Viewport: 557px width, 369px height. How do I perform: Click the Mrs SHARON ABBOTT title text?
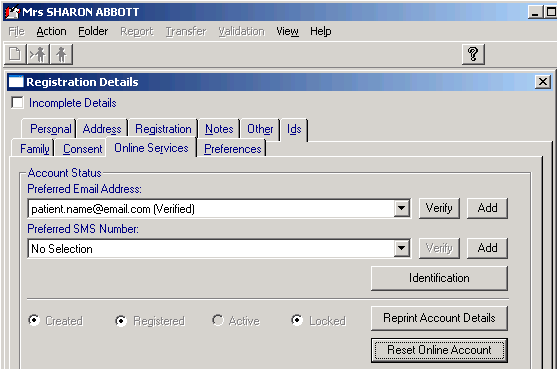(81, 12)
